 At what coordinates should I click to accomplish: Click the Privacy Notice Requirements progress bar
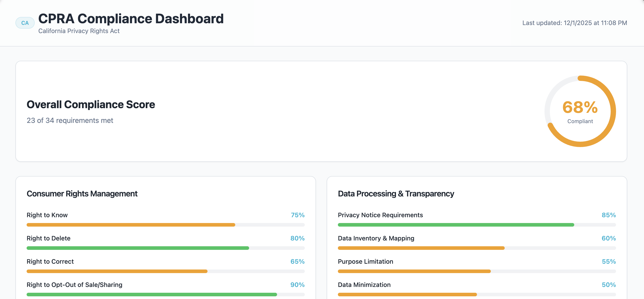click(477, 225)
